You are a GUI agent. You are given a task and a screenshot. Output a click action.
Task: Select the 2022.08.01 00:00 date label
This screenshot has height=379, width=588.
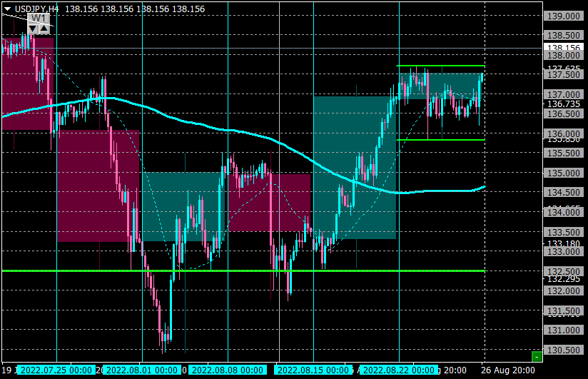tap(142, 370)
